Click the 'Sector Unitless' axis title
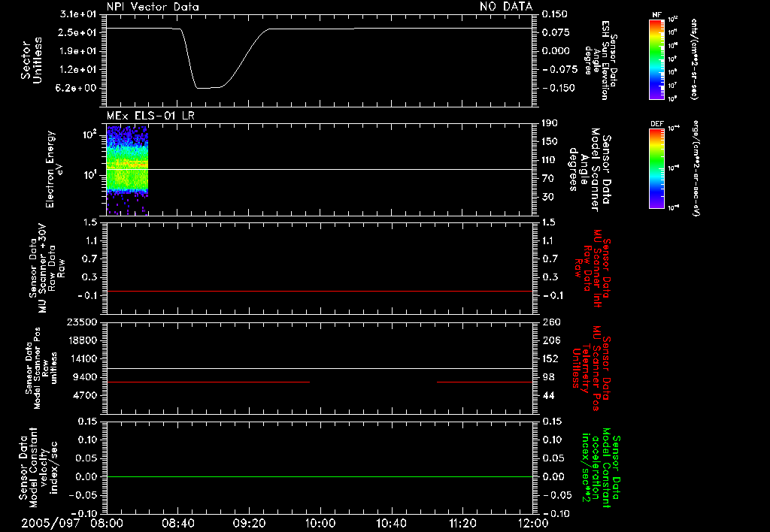This screenshot has height=532, width=770. [31, 60]
